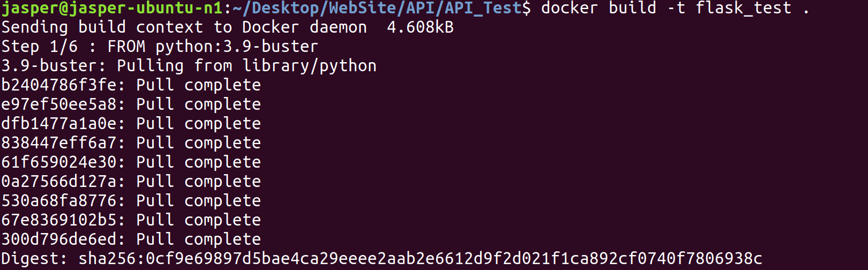
Task: Click layer ID 300d796de6ed
Action: click(x=58, y=239)
